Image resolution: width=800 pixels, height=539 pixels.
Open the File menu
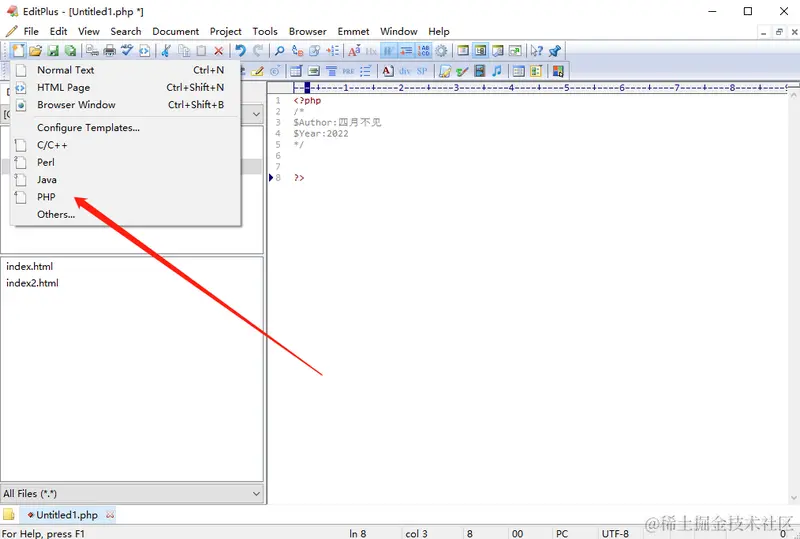pos(31,31)
